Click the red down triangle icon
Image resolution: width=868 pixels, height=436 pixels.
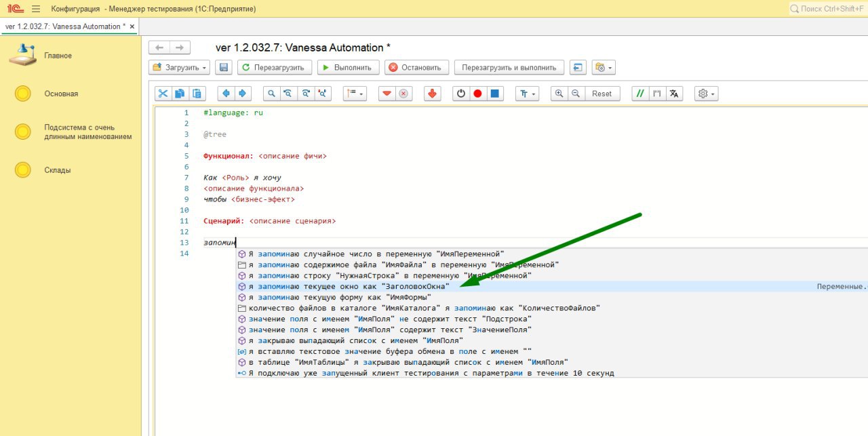[387, 94]
